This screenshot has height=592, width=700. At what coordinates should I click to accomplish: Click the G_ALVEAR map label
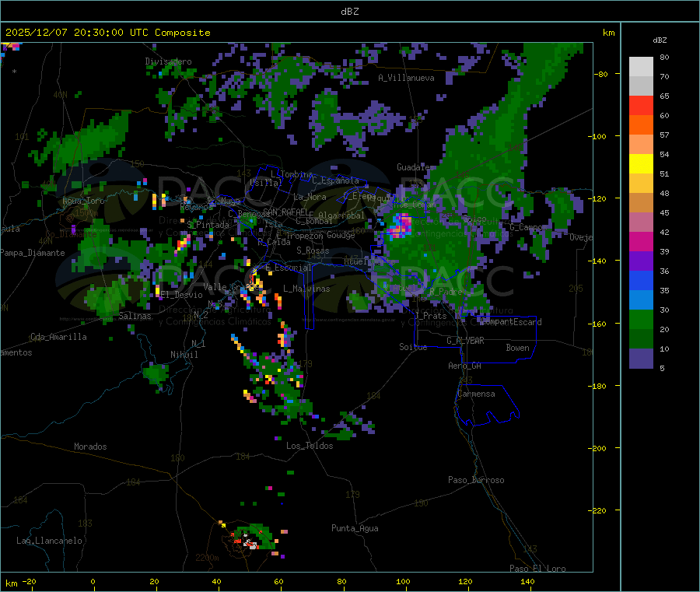coord(465,341)
